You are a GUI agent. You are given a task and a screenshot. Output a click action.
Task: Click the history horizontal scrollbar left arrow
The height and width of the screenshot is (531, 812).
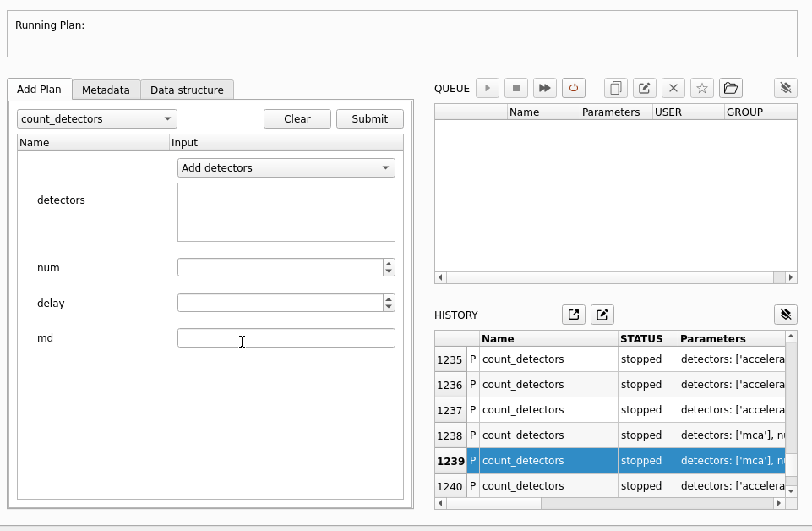coord(441,503)
